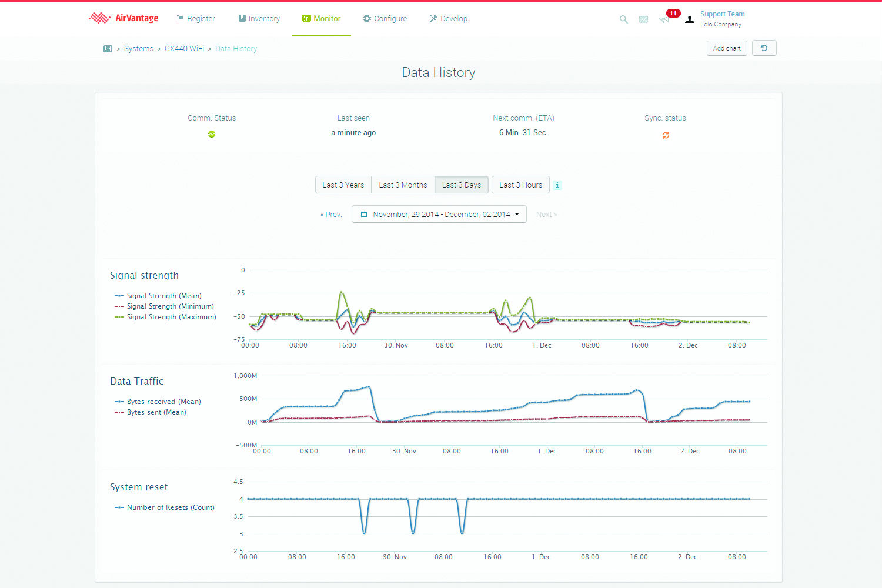The image size is (882, 588).
Task: Click the blue info icon beside time ranges
Action: click(x=557, y=185)
